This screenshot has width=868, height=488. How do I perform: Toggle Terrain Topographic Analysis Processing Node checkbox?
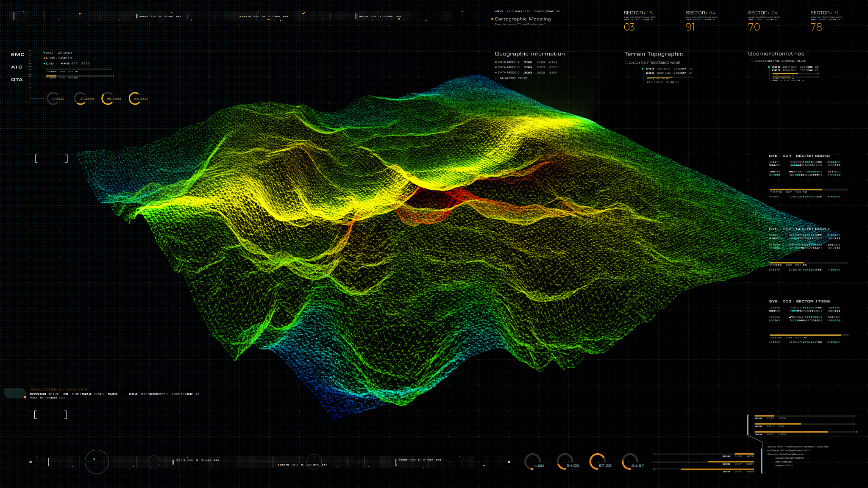tap(626, 63)
